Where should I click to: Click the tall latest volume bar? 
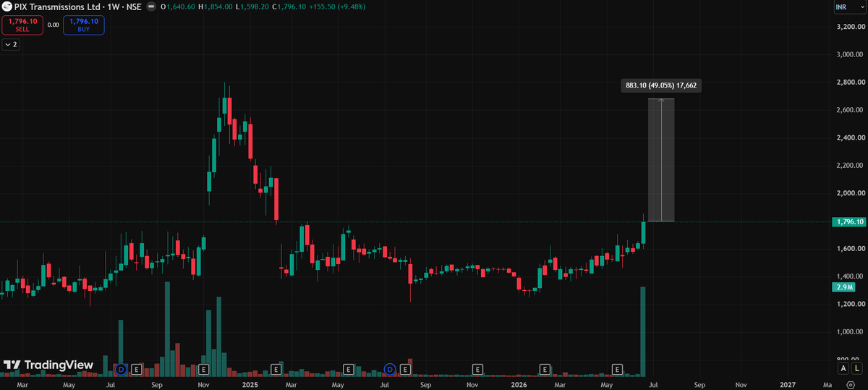pyautogui.click(x=643, y=331)
